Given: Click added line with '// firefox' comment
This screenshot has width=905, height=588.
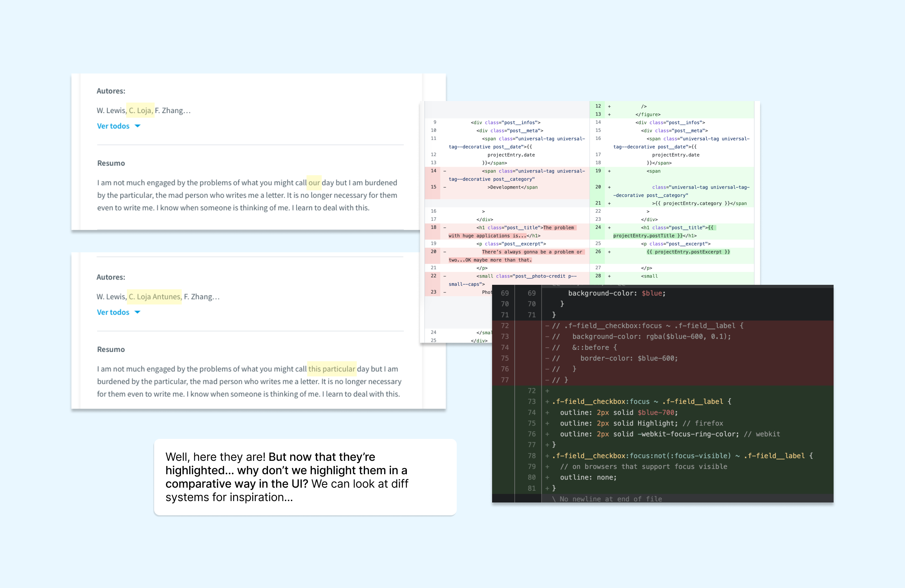Looking at the screenshot, I should point(662,423).
